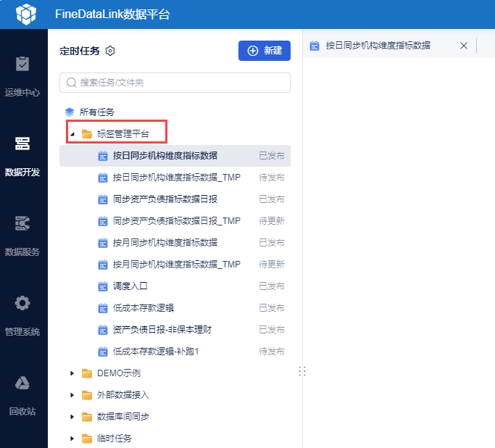Image resolution: width=495 pixels, height=448 pixels.
Task: Open the 运维中心 sidebar icon
Action: [22, 65]
